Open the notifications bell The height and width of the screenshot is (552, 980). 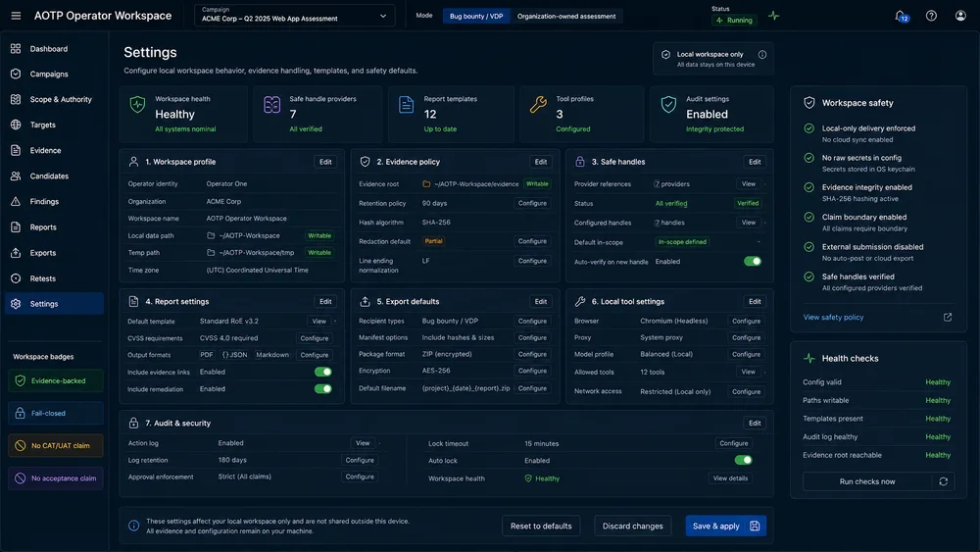pos(901,16)
